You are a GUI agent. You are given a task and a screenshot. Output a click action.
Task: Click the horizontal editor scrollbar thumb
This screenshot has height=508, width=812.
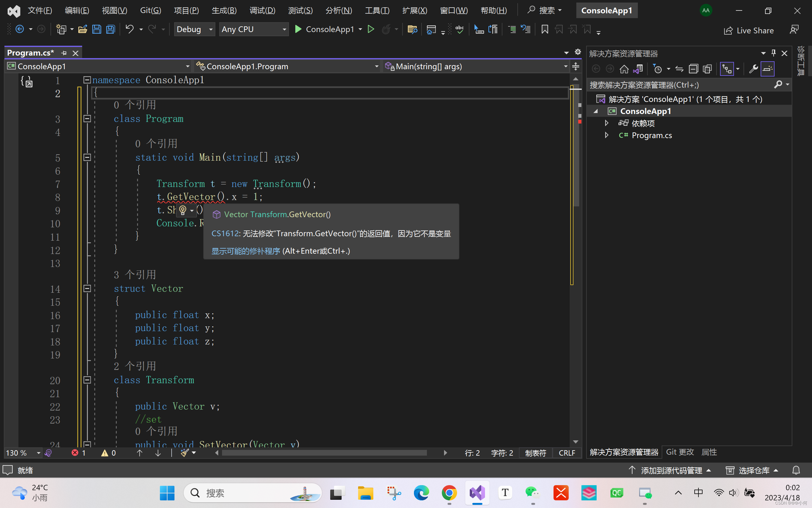coord(324,453)
